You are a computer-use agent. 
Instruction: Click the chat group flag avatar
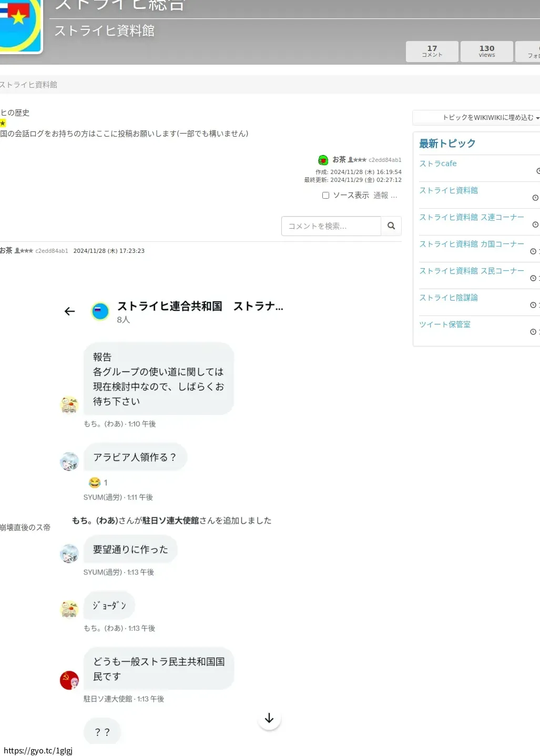100,311
